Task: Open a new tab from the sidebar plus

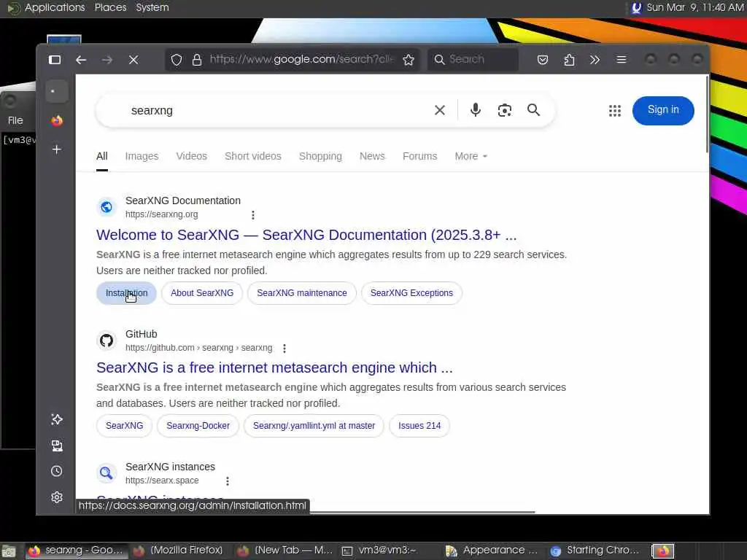Action: tap(57, 149)
